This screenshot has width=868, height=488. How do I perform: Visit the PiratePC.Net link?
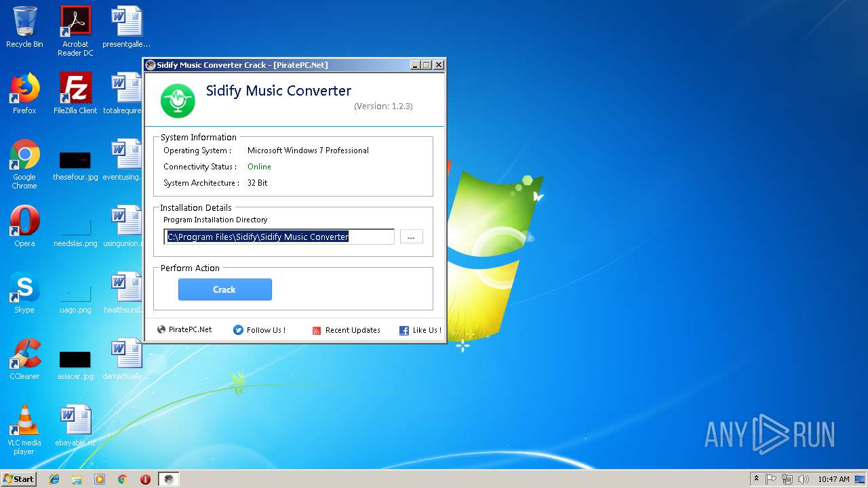coord(184,330)
